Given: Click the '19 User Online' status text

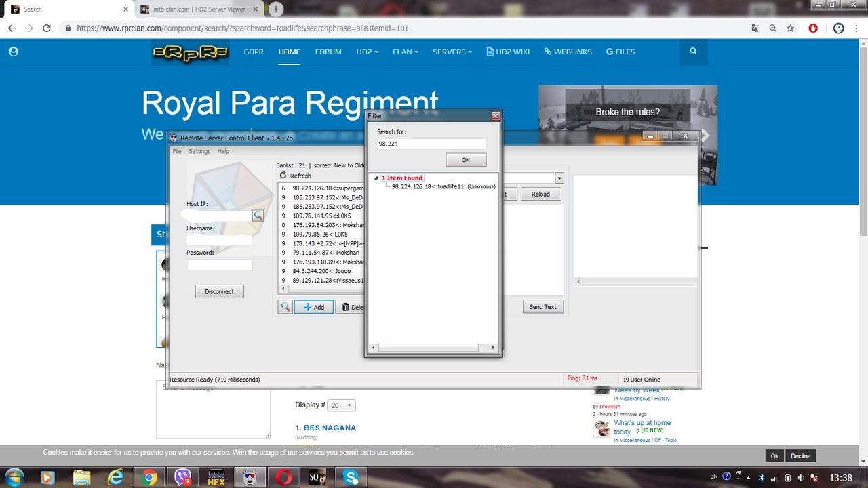Looking at the screenshot, I should [x=642, y=380].
